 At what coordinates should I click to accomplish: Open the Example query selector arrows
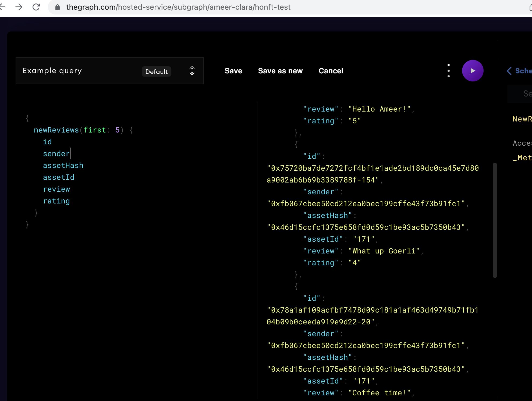pyautogui.click(x=192, y=71)
